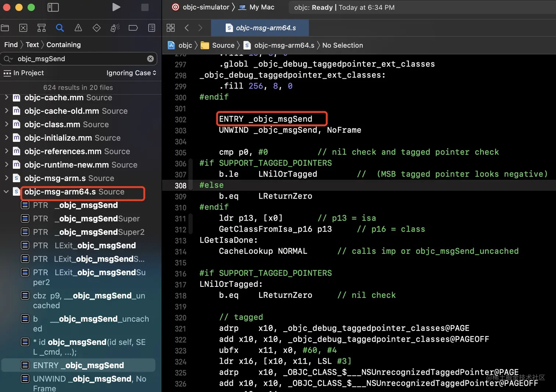Choose the My Mac run destination

257,7
